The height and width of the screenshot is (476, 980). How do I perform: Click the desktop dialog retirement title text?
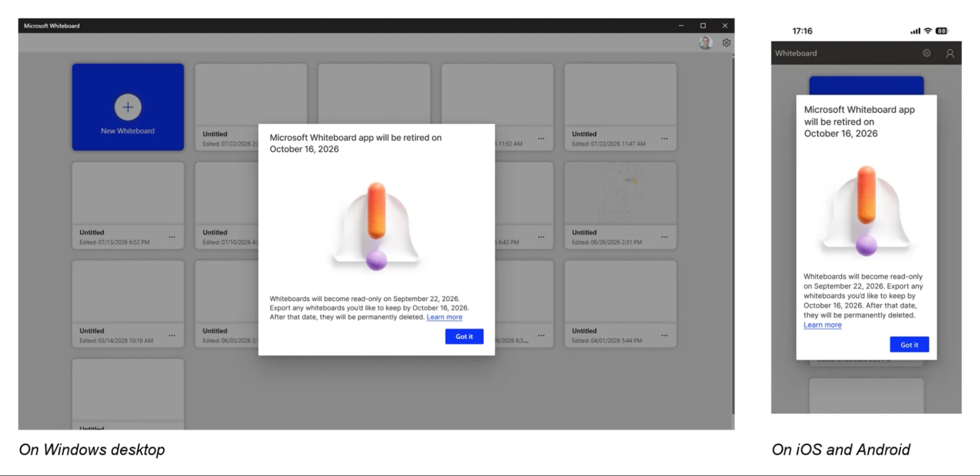355,143
